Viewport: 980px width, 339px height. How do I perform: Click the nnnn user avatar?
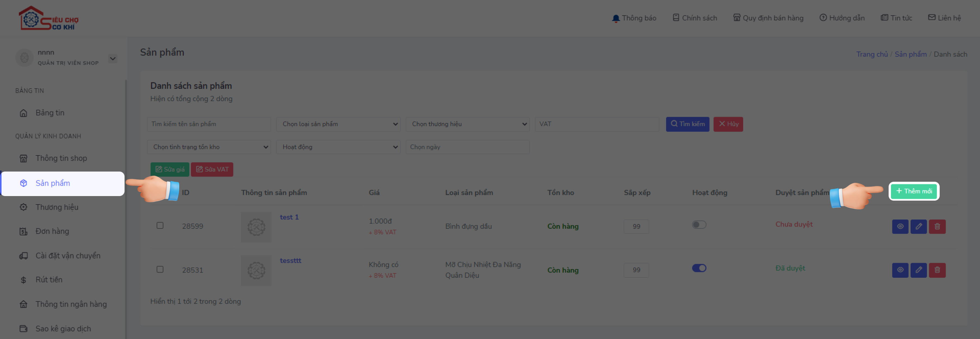tap(24, 58)
